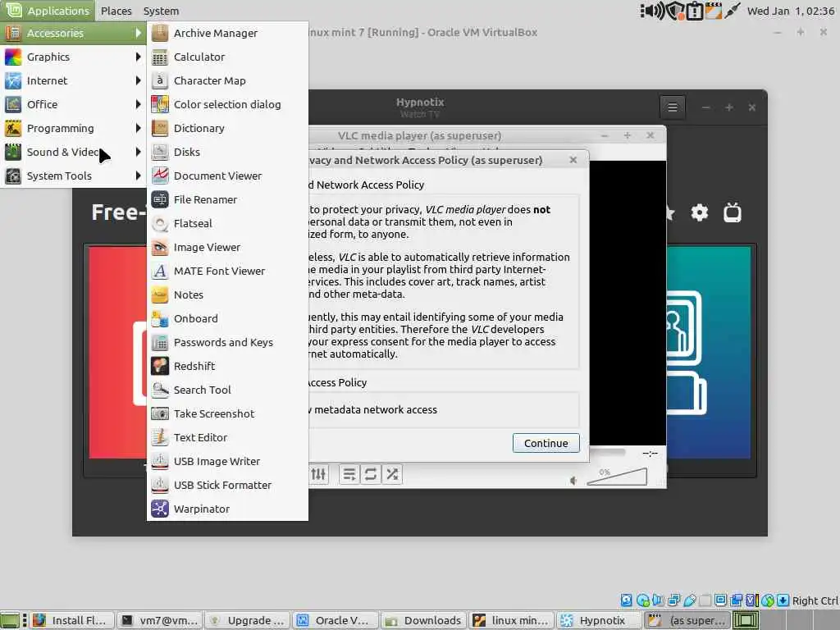Launch Warpinator
This screenshot has width=840, height=630.
pos(227,509)
